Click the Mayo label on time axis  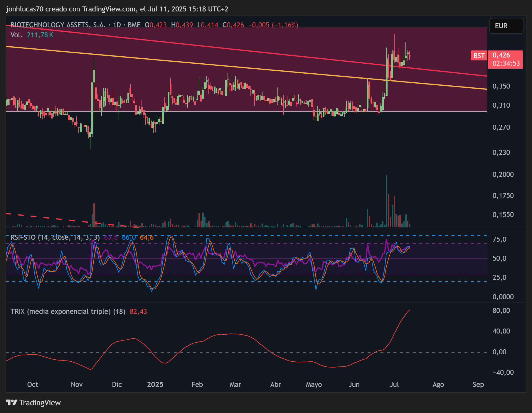click(314, 385)
